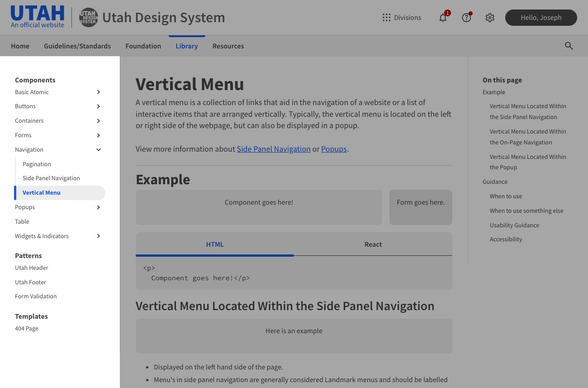Click the help question mark icon
Screen dimensions: 588x388
point(466,18)
